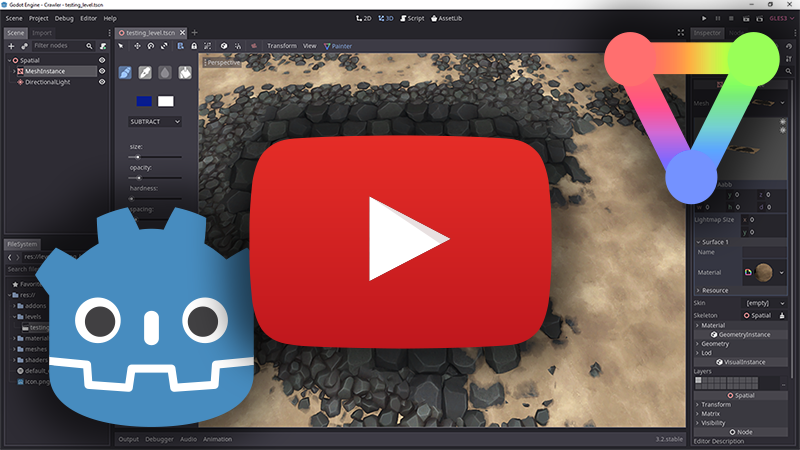
Task: Select the blur droplet tool in Painter
Action: click(x=165, y=72)
